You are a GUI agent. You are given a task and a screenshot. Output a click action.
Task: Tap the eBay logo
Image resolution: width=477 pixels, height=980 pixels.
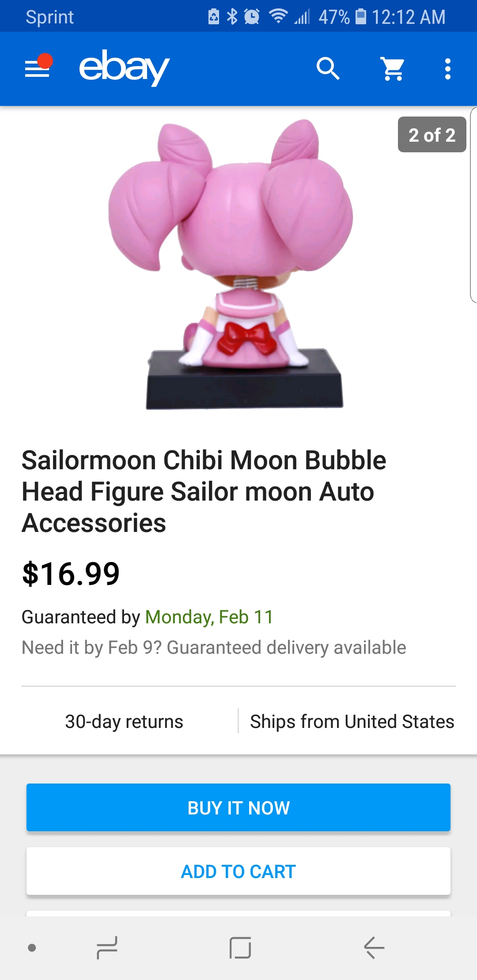124,68
